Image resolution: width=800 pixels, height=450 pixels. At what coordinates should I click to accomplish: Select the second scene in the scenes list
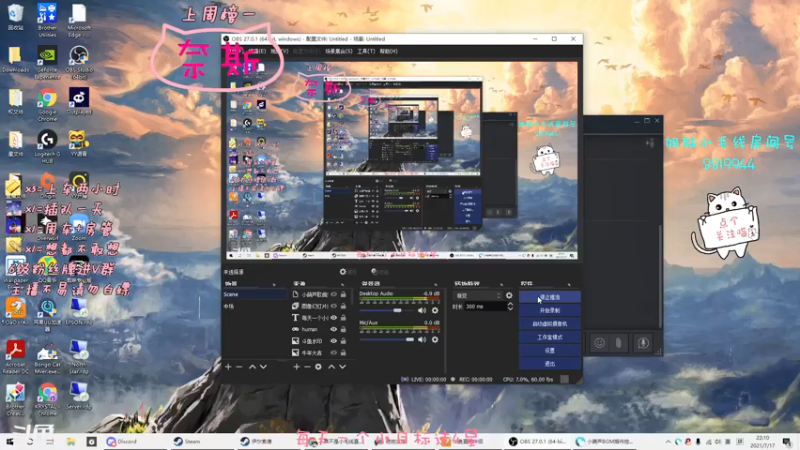click(255, 306)
